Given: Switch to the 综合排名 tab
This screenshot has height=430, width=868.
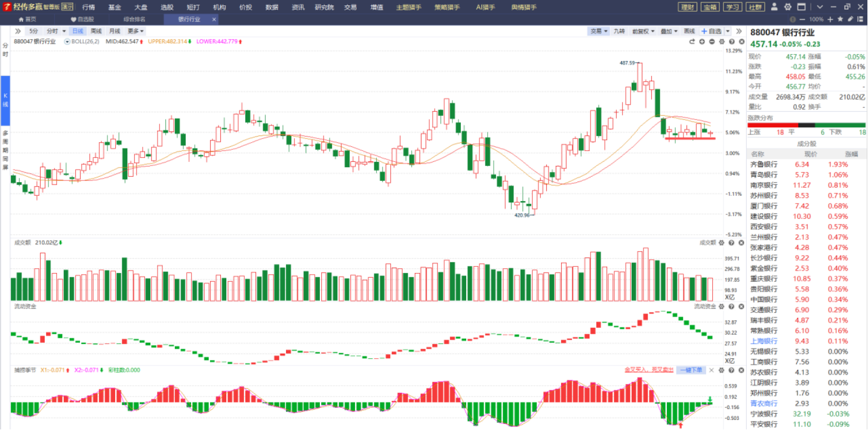Looking at the screenshot, I should 134,19.
